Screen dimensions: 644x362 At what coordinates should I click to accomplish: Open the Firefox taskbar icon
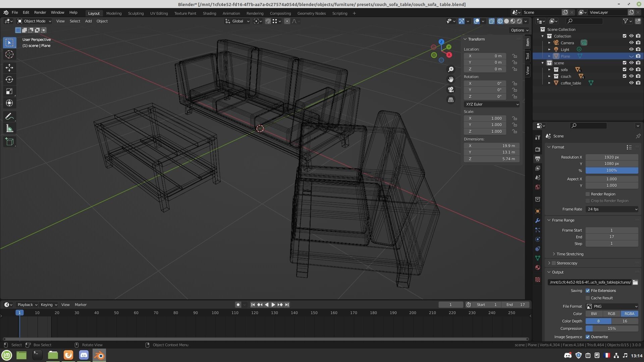(68, 355)
